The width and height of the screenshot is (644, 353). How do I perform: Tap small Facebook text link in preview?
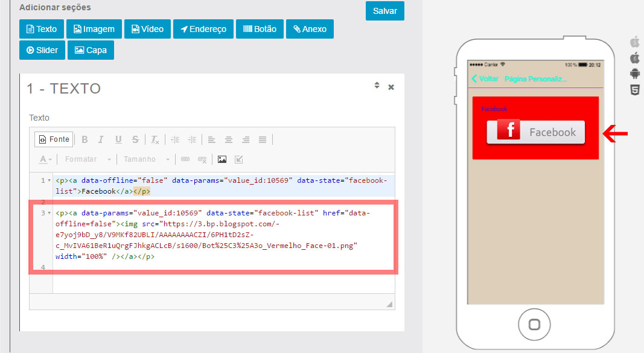[494, 109]
